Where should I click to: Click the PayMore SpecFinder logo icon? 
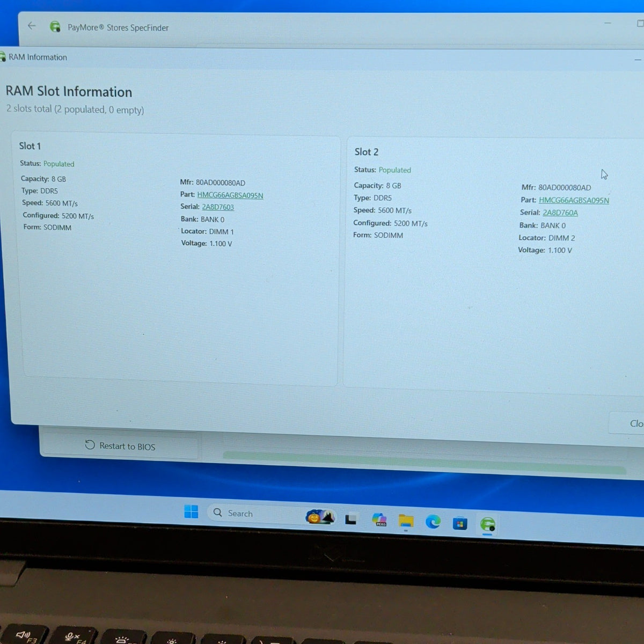(55, 26)
